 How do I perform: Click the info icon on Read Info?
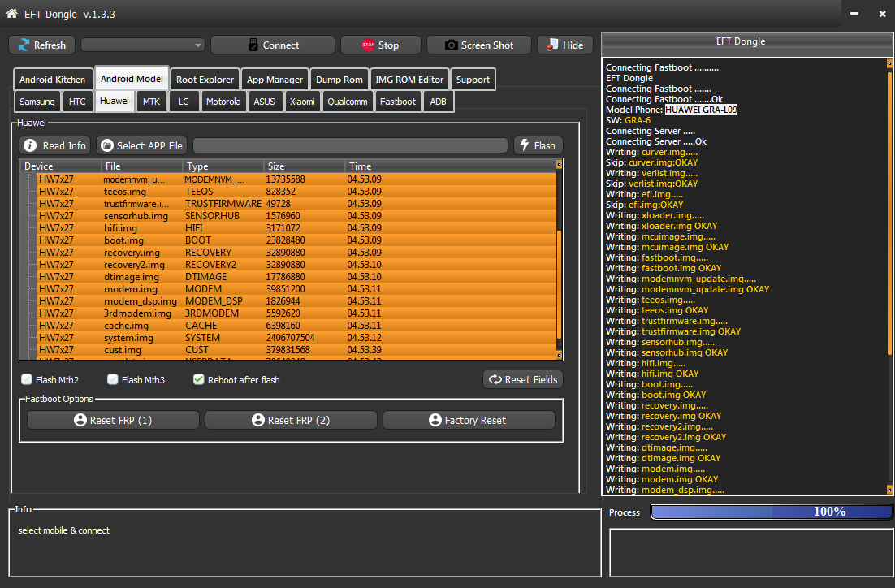point(30,145)
